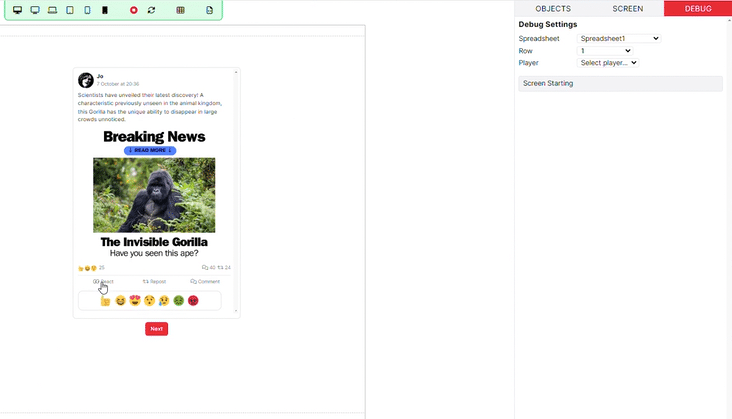The image size is (732, 419).
Task: Select the large desktop monitor preview icon
Action: point(17,10)
